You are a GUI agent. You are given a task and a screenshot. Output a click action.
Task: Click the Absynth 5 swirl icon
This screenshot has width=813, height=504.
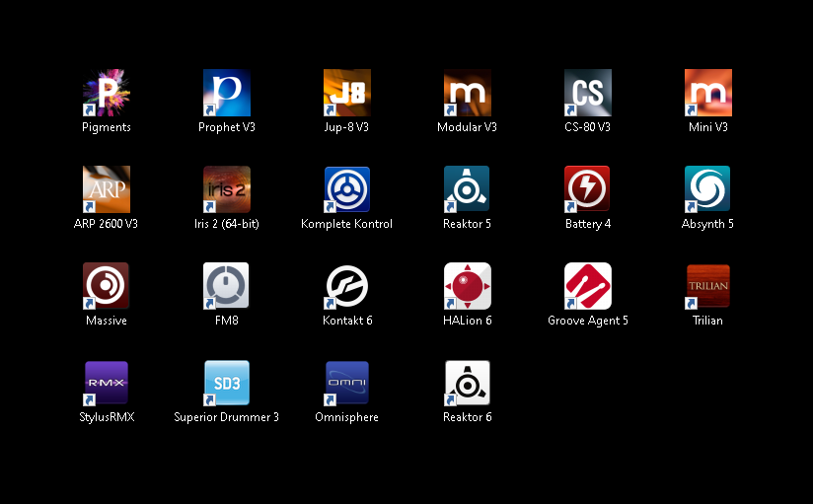(707, 189)
